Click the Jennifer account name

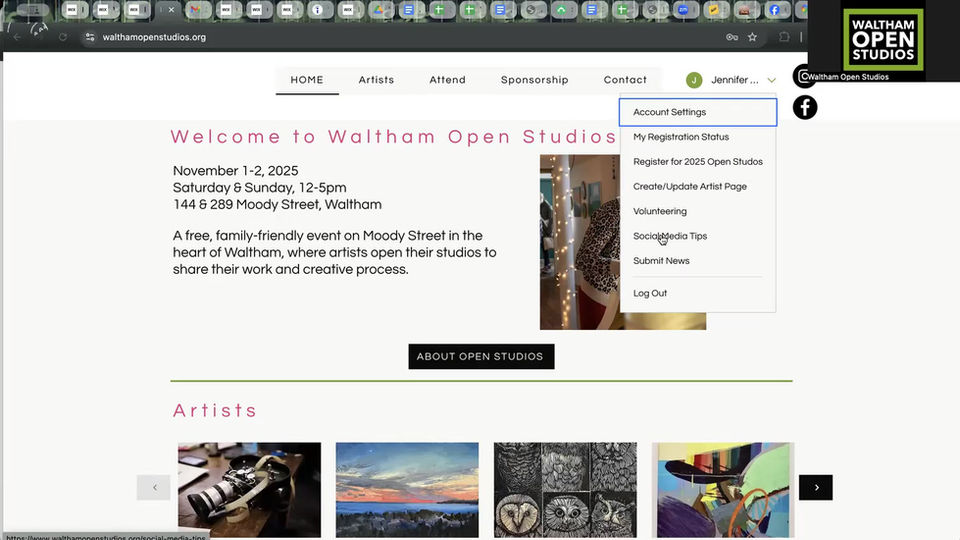click(735, 80)
